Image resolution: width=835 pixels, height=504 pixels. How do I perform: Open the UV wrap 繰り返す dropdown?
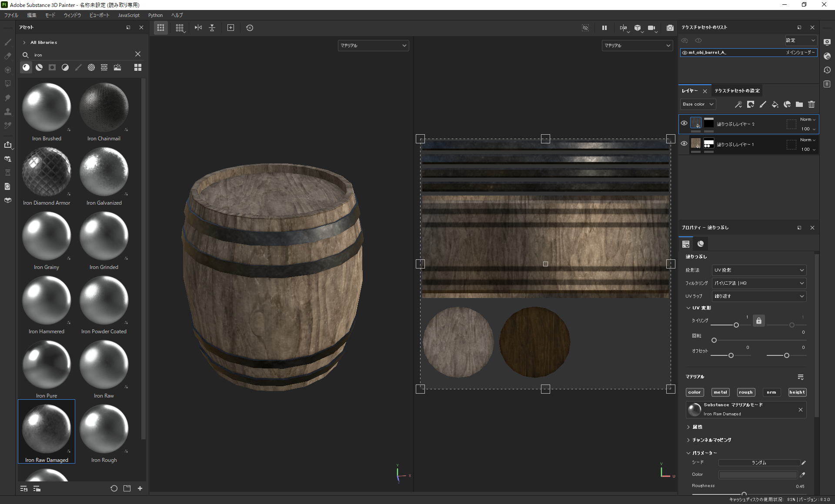759,296
